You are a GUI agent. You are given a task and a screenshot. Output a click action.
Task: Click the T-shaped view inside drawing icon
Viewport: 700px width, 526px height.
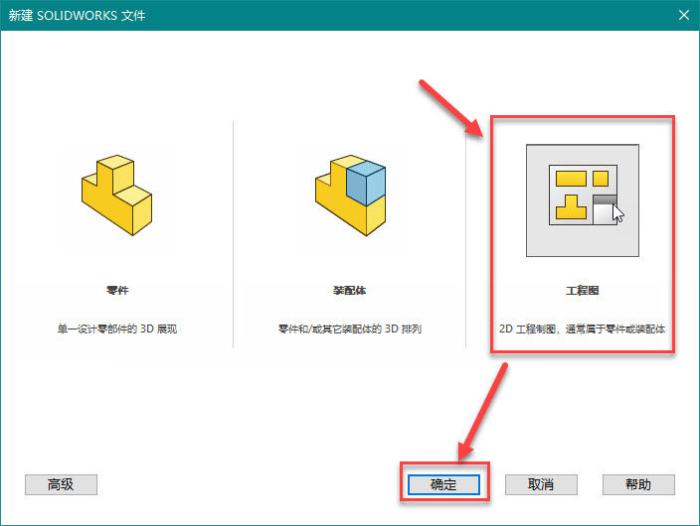pos(571,207)
